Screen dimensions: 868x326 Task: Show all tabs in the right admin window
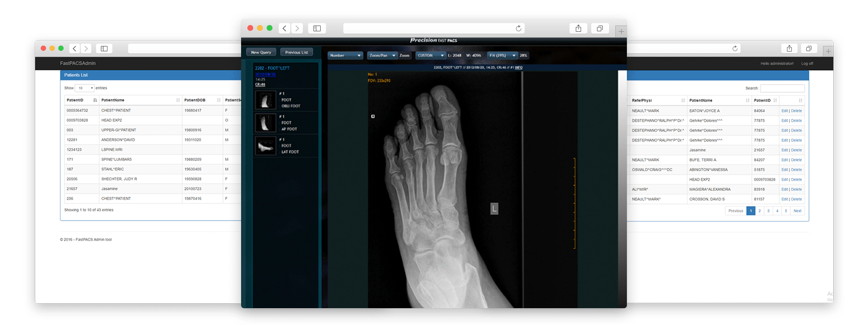[809, 48]
